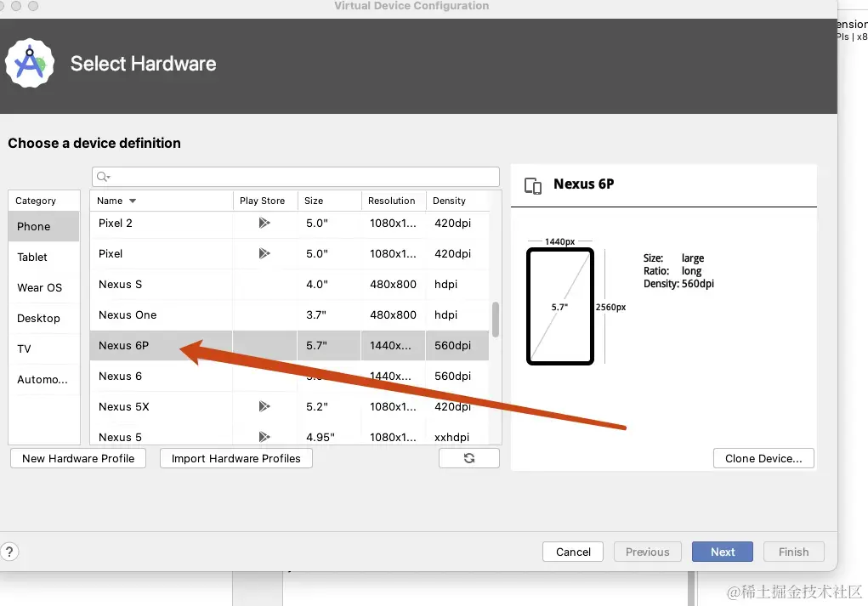The image size is (868, 606).
Task: Click the Nexus 6P preview diagram
Action: (x=559, y=306)
